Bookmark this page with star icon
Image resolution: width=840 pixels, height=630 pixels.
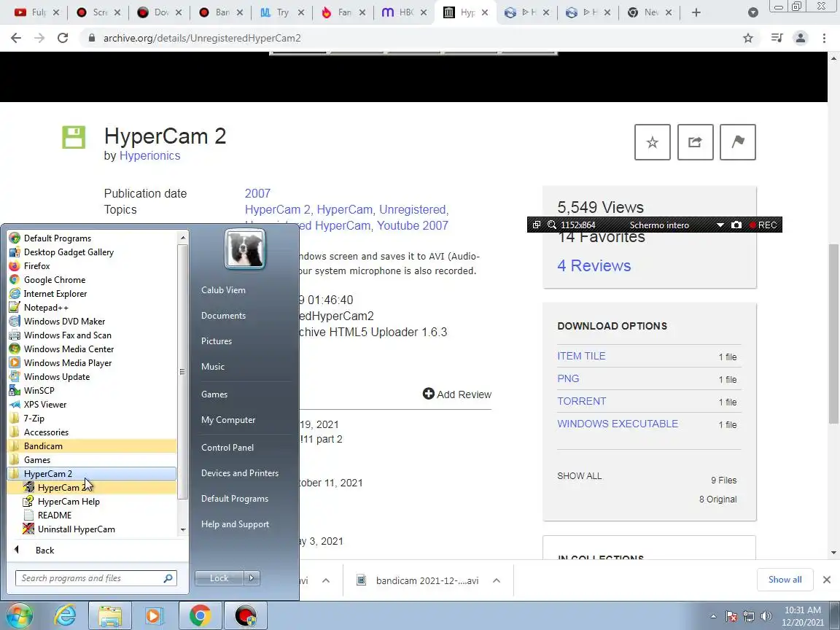pyautogui.click(x=748, y=38)
